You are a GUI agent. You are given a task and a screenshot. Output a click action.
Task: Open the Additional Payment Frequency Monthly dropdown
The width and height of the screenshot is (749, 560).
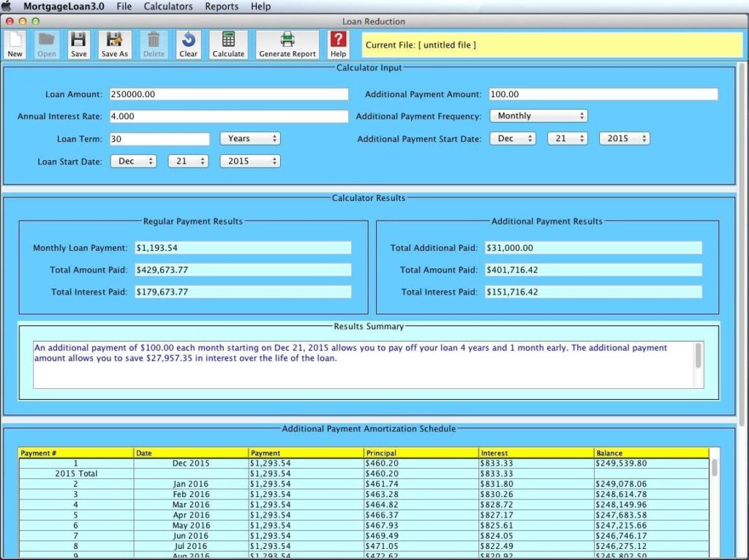point(539,116)
